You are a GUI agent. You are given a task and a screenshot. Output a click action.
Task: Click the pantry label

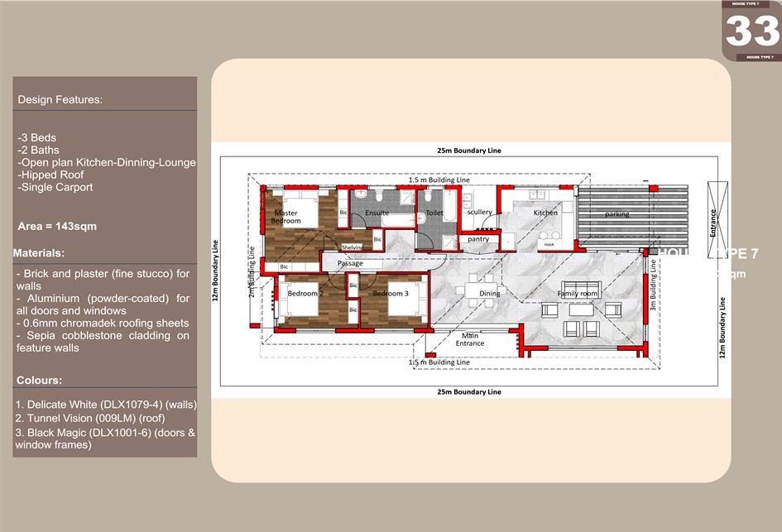click(x=478, y=239)
